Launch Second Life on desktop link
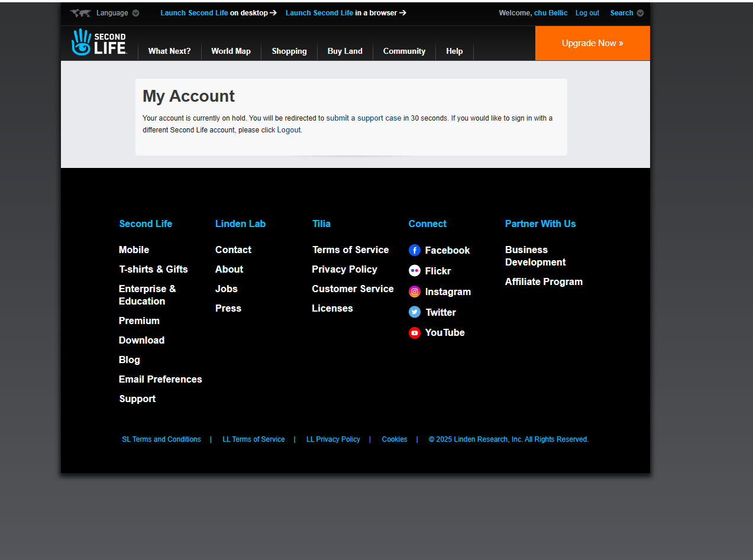 point(218,13)
